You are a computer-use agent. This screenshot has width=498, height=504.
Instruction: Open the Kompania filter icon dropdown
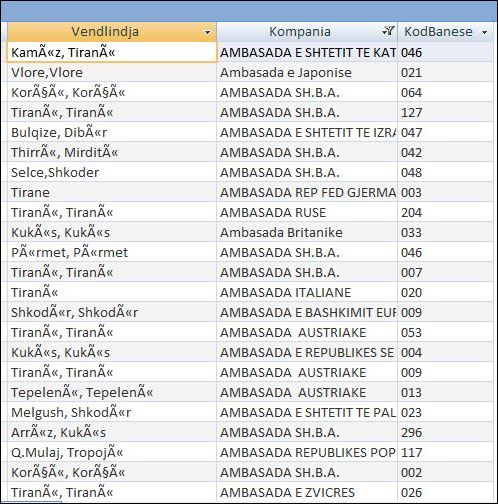(388, 32)
